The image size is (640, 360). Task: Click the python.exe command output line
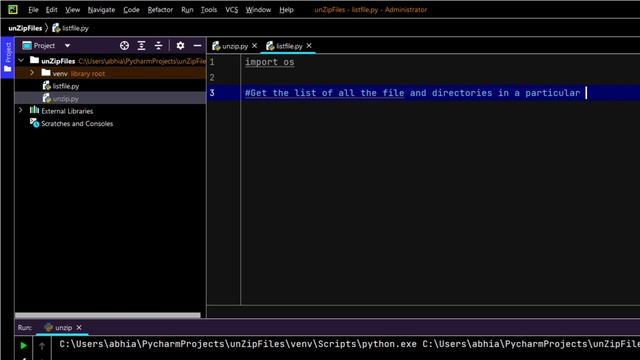(x=349, y=344)
